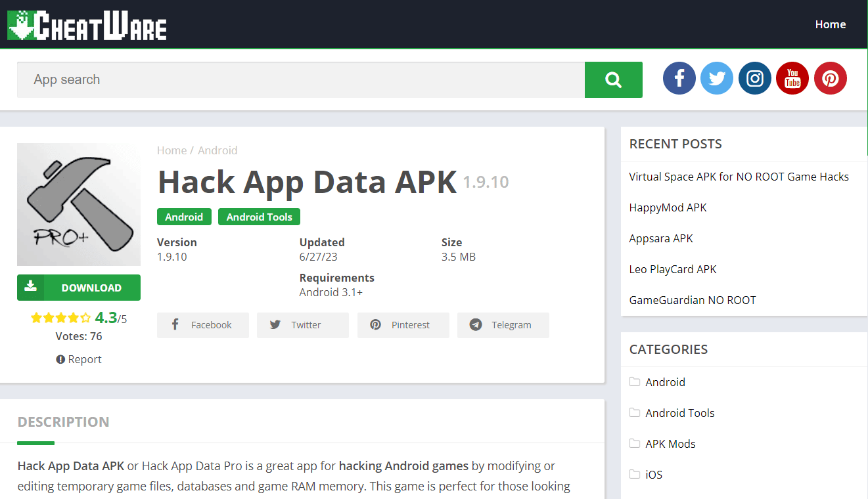This screenshot has width=868, height=499.
Task: Focus the App search field
Action: click(x=301, y=79)
